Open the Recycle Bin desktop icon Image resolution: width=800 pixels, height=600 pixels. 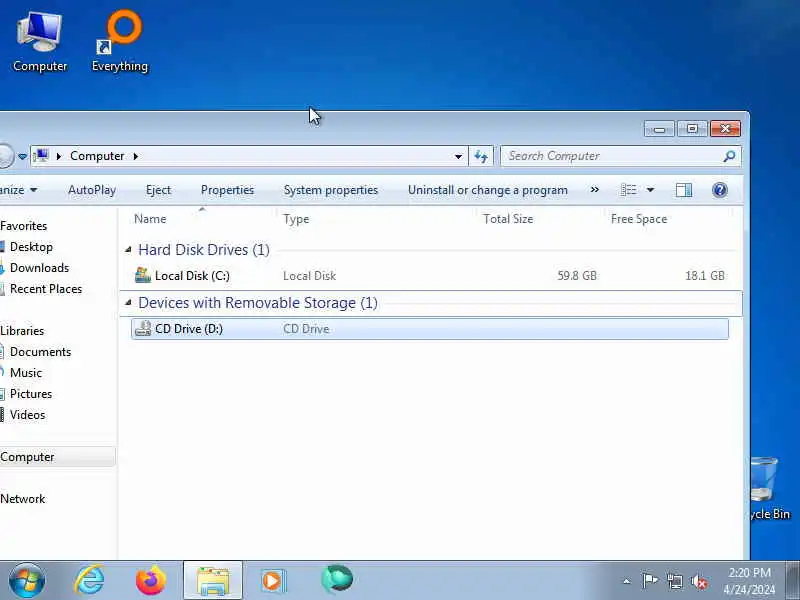click(770, 488)
